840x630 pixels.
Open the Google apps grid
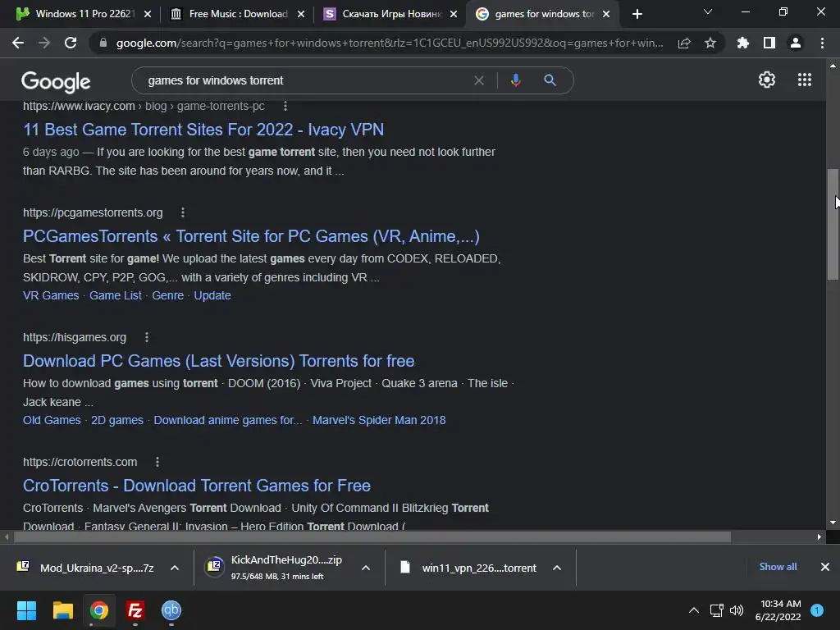click(x=805, y=80)
